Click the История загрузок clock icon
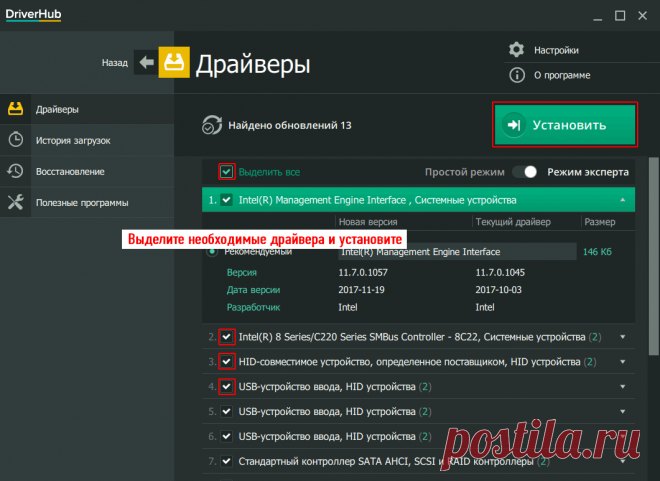660x481 pixels. coord(16,140)
